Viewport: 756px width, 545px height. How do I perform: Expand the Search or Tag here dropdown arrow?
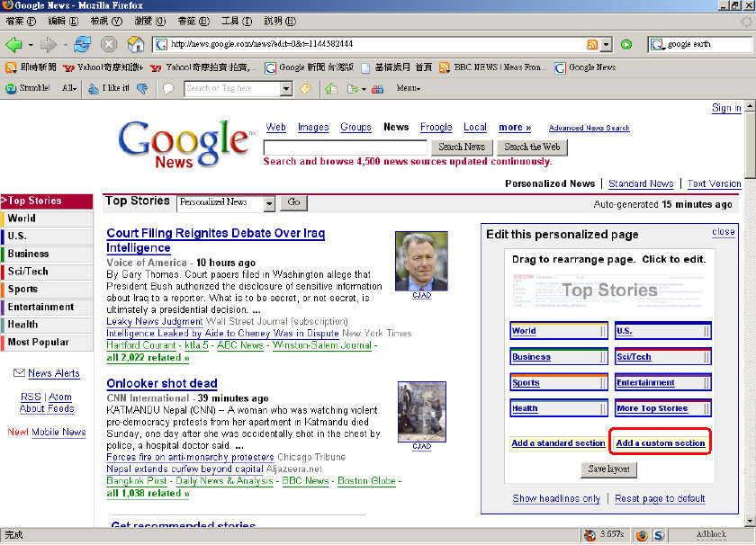[x=286, y=89]
